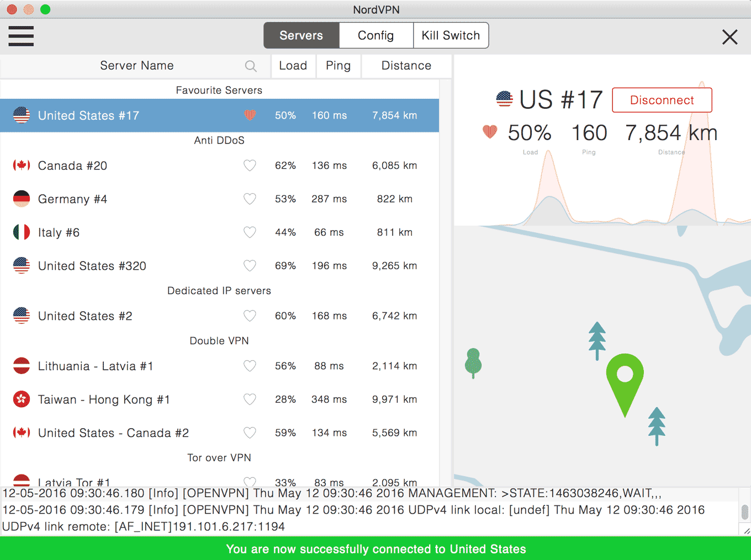Click US flag beside US #17 heading
This screenshot has width=751, height=560.
click(x=504, y=99)
